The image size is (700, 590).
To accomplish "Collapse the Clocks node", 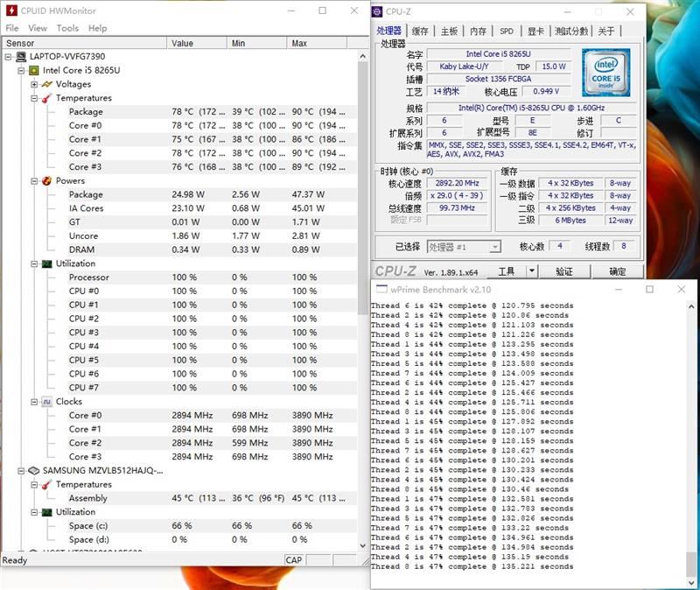I will tap(34, 402).
